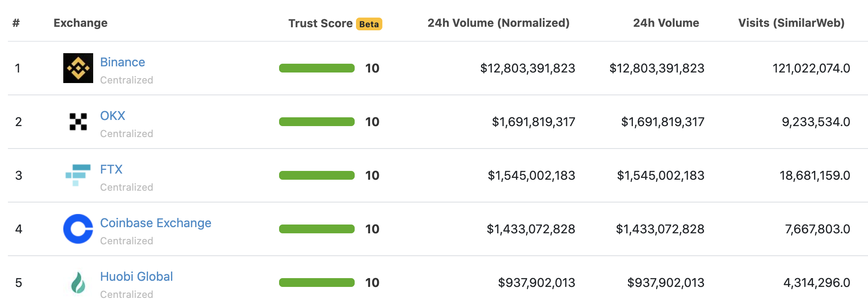Viewport: 868px width, 308px height.
Task: Click the Coinbase Exchange logo icon
Action: click(x=78, y=229)
